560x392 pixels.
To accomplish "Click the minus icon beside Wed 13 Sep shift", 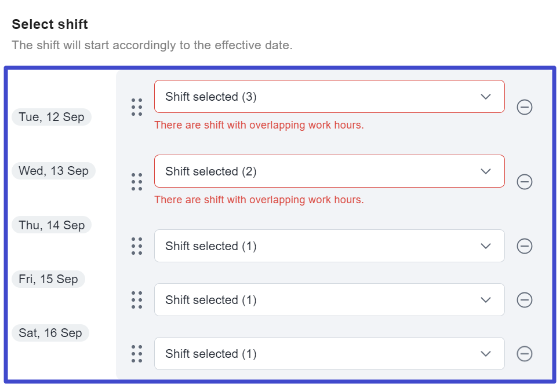I will tap(524, 182).
